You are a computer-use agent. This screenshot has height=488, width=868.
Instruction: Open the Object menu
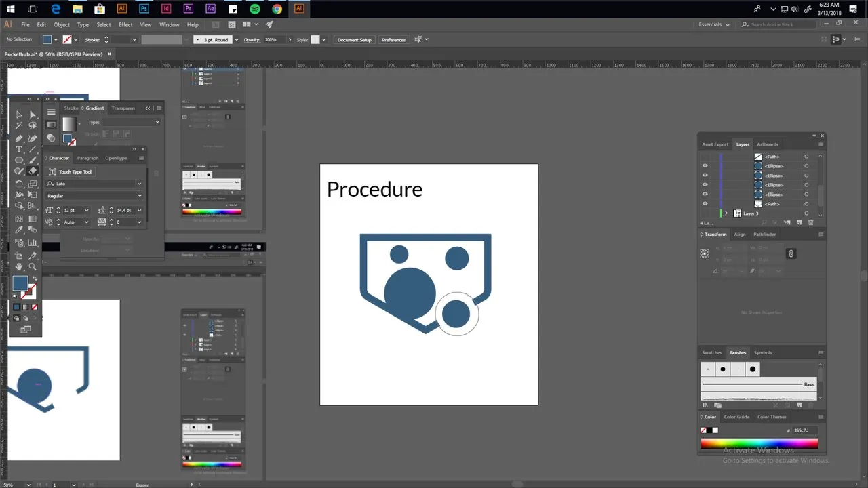click(x=62, y=24)
